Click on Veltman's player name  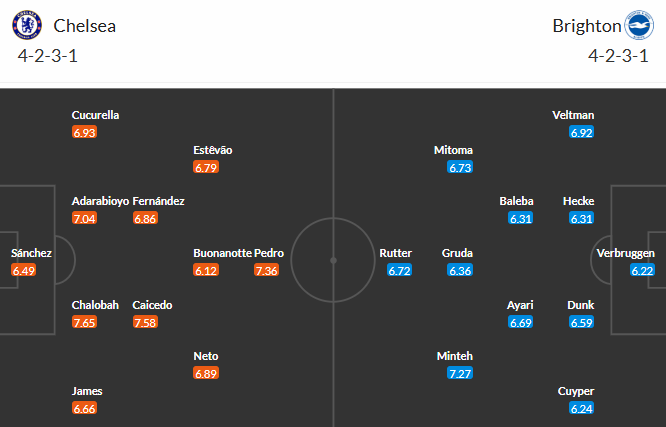[x=573, y=115]
